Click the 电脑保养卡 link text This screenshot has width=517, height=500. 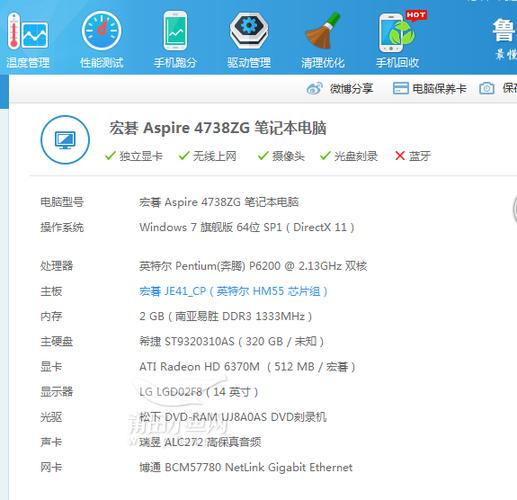tap(439, 89)
